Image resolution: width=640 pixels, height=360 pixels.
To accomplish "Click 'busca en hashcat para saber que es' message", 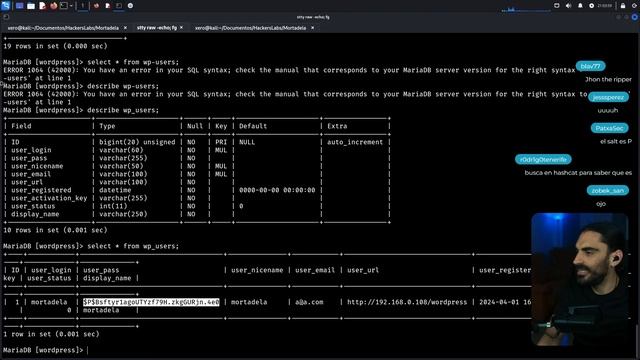I will tap(578, 173).
